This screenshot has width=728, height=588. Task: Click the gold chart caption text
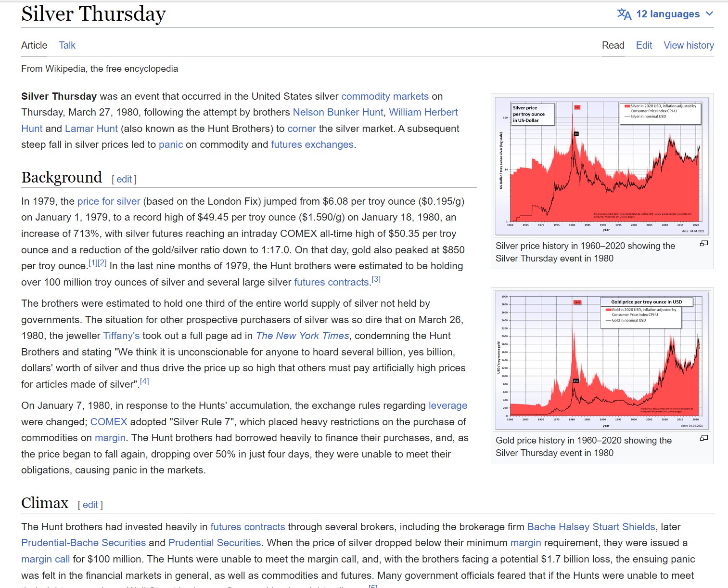pyautogui.click(x=584, y=446)
